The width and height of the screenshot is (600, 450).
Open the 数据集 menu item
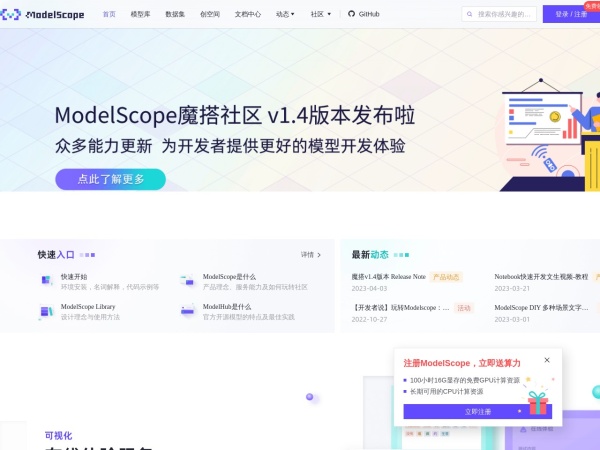[x=175, y=14]
